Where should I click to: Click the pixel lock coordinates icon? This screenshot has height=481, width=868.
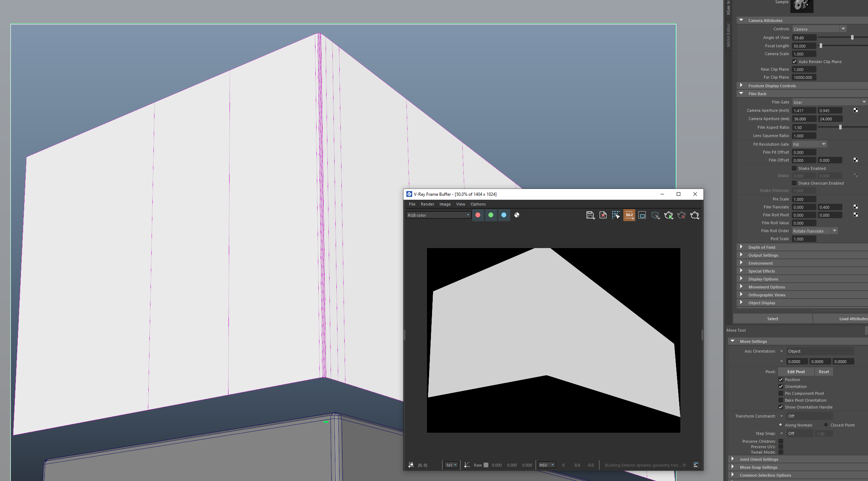pos(411,465)
